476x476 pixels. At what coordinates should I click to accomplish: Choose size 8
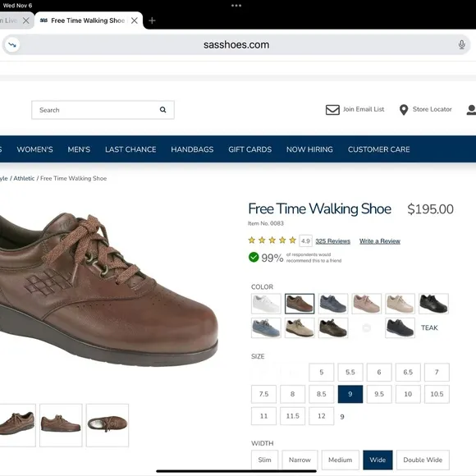click(x=292, y=394)
